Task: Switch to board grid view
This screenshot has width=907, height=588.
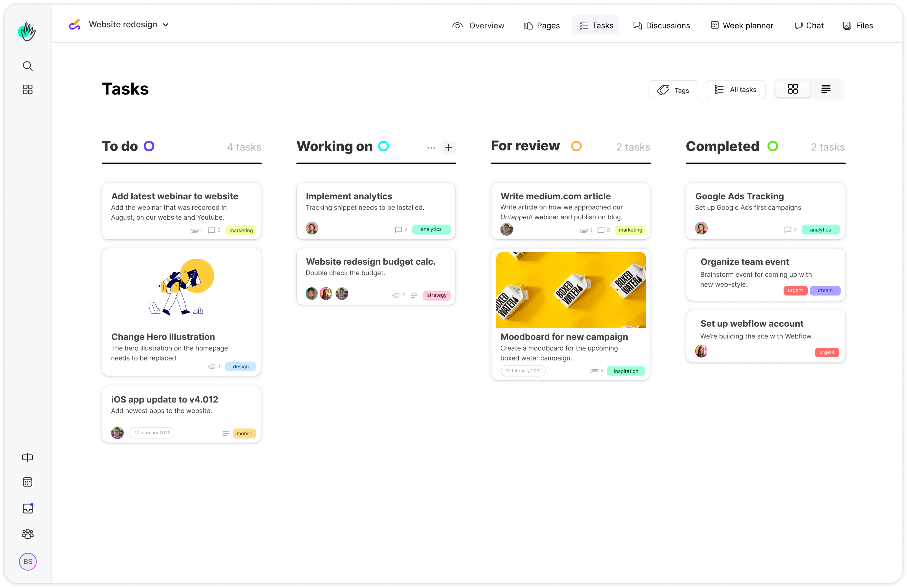Action: [793, 90]
